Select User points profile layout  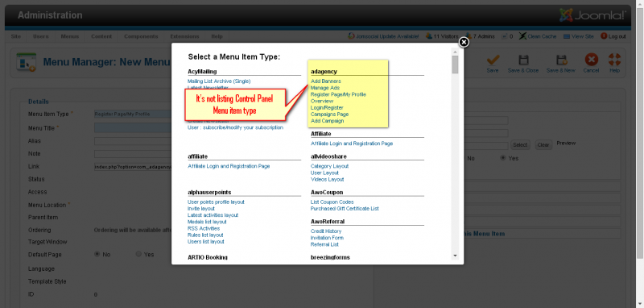(x=216, y=202)
